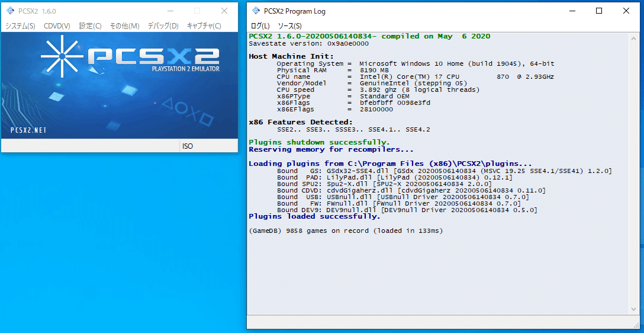
Task: Click the 'Bound GS: GSdx32-SSE4.dll' line
Action: coord(445,171)
